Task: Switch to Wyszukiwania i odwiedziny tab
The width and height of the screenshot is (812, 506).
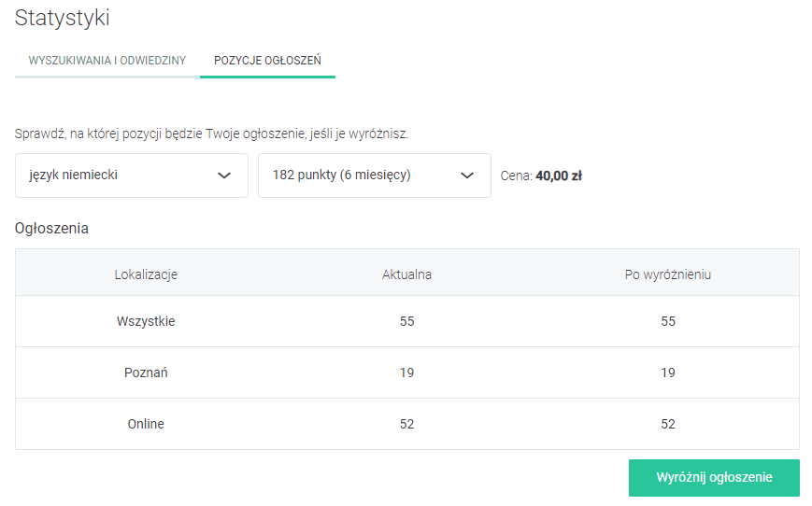Action: point(107,61)
